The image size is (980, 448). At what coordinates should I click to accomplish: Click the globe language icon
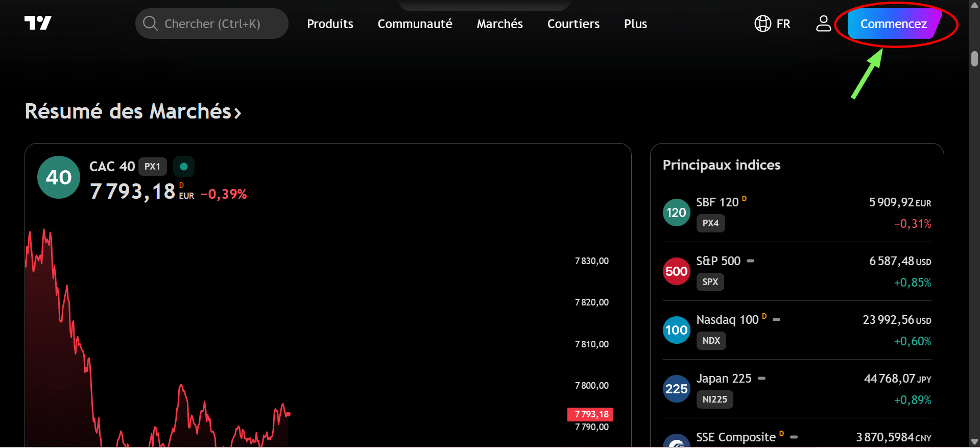[762, 23]
